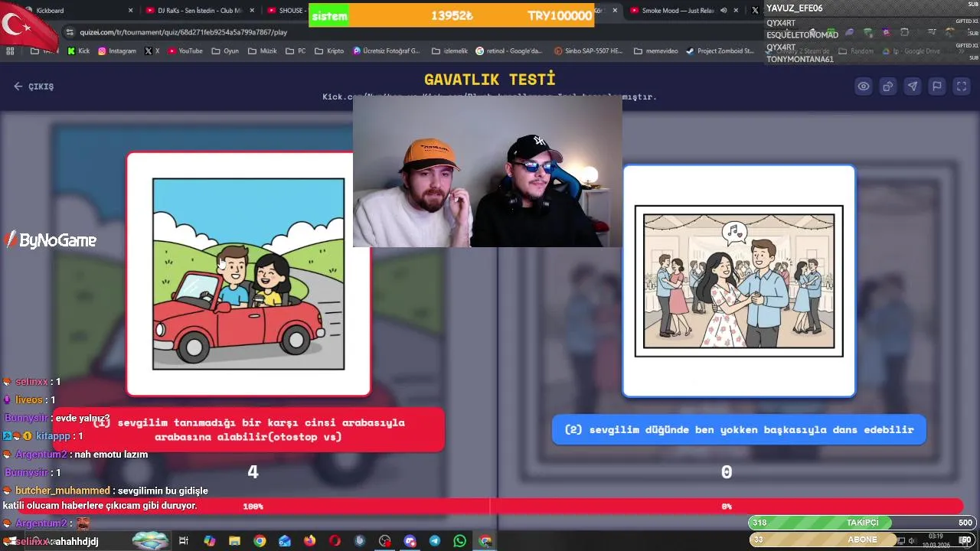Close the Kickboard tab
The image size is (980, 551).
tap(130, 11)
